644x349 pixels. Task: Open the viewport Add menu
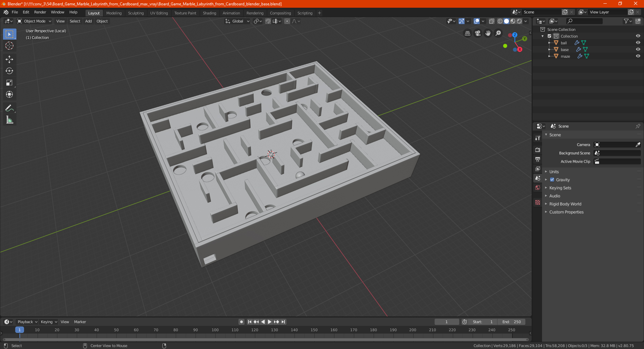[88, 21]
